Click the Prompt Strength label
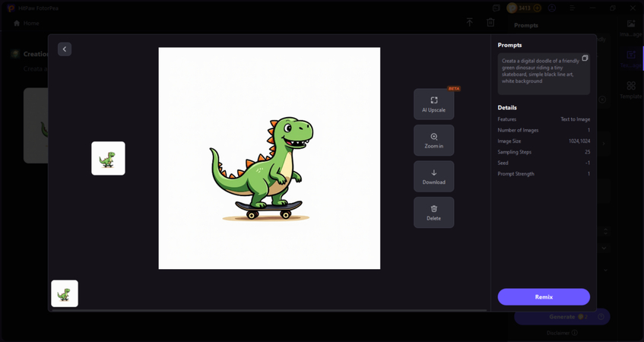The width and height of the screenshot is (644, 342). 516,174
